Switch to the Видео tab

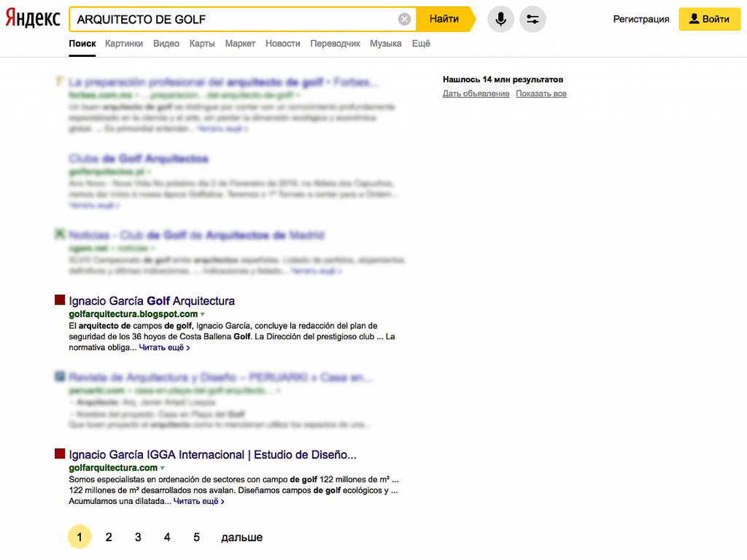pyautogui.click(x=166, y=44)
